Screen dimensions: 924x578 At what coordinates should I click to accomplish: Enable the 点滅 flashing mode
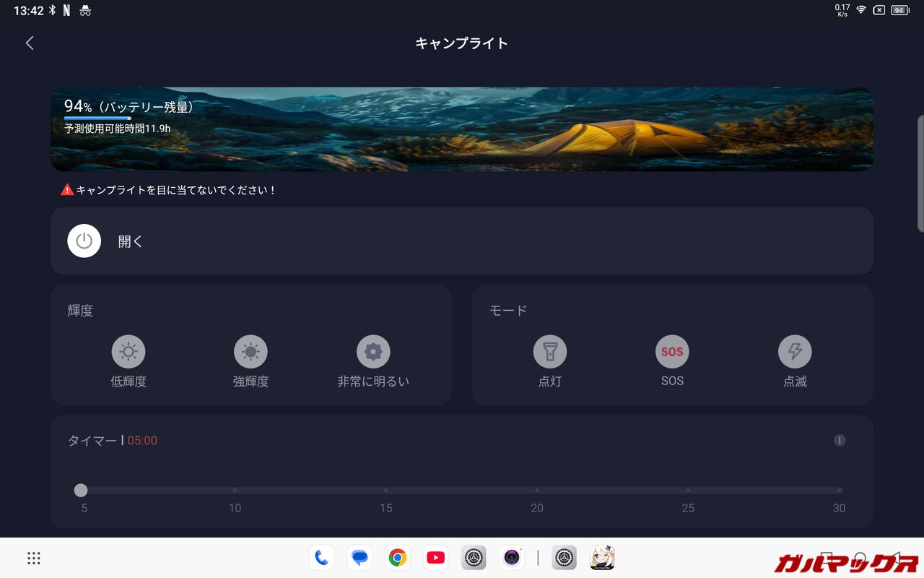point(795,352)
